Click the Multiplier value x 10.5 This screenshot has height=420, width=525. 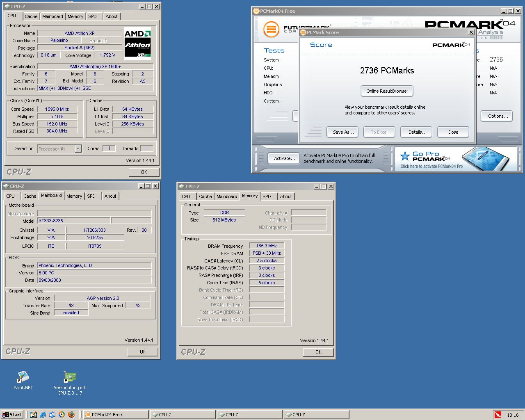[57, 116]
